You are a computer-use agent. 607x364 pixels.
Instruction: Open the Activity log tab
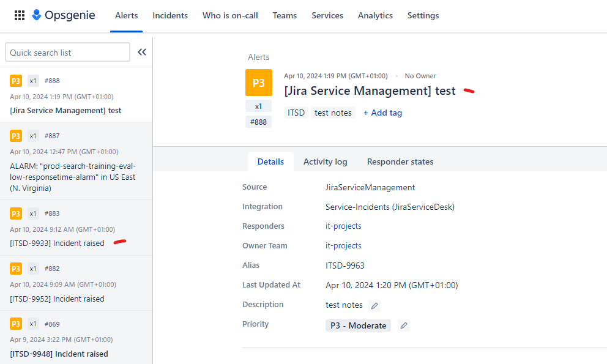[325, 162]
